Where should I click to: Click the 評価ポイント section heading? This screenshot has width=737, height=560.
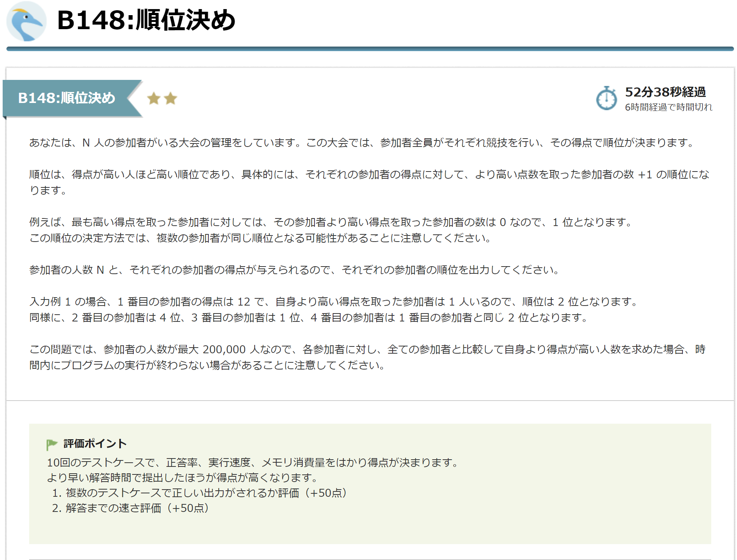point(95,443)
